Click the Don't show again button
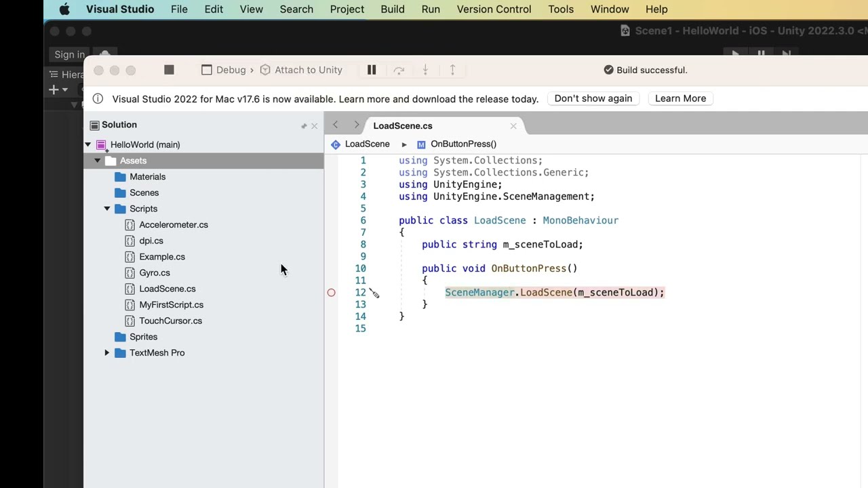The height and width of the screenshot is (488, 868). (593, 98)
